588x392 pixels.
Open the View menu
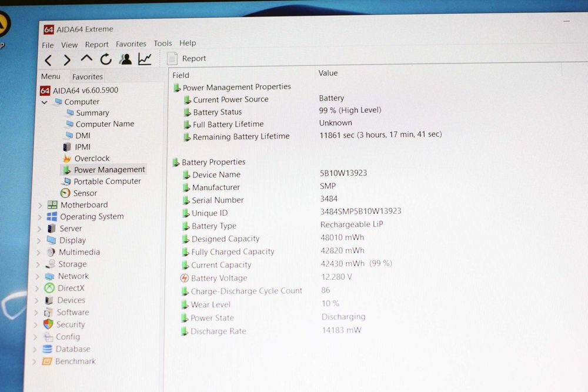point(69,45)
